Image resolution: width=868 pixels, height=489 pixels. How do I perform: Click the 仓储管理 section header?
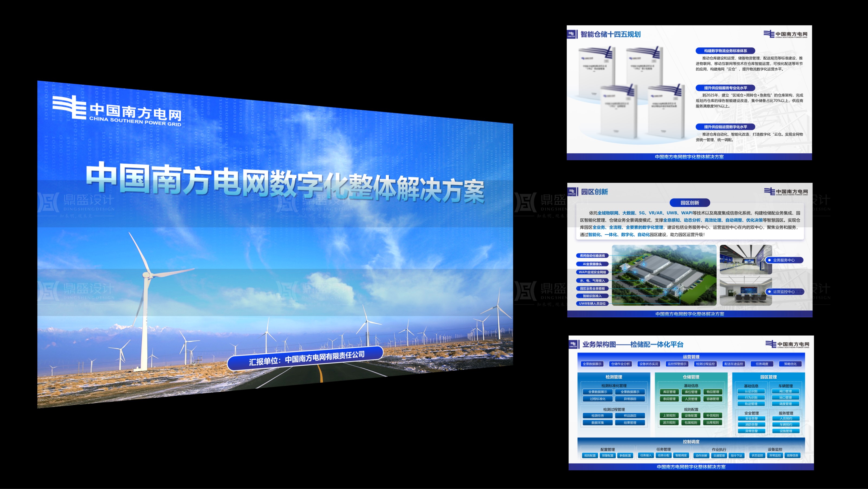(x=691, y=377)
